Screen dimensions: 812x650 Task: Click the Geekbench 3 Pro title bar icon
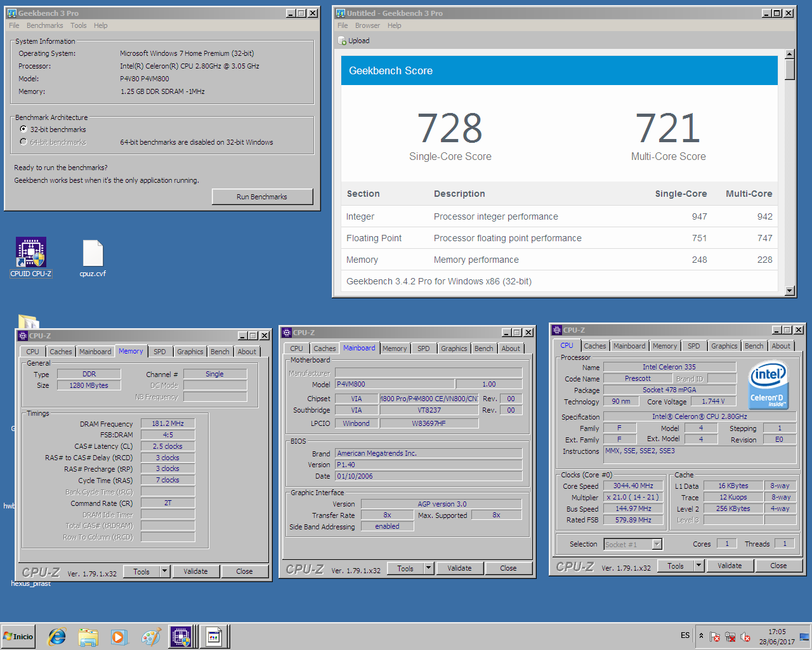12,13
